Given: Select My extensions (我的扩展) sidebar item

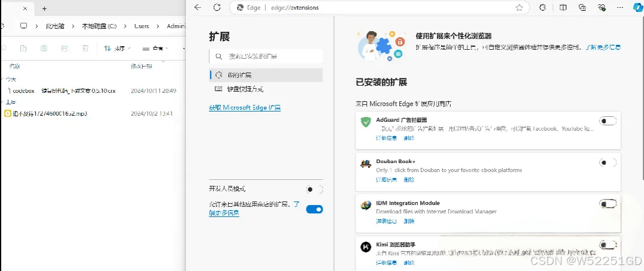Looking at the screenshot, I should click(x=266, y=76).
